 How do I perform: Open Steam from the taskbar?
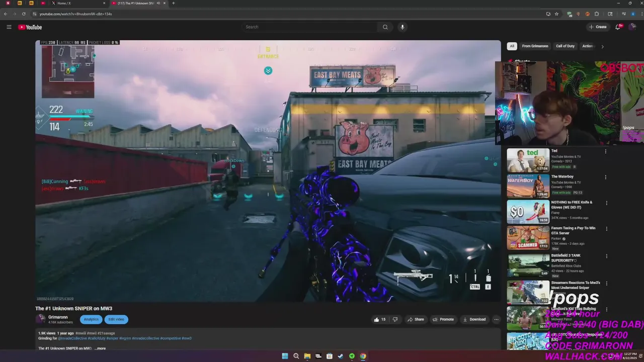[x=341, y=356]
